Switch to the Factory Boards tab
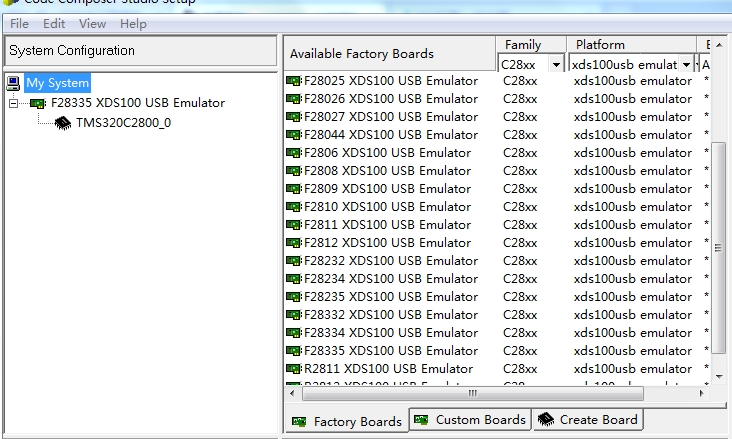Viewport: 732px width, 439px height. tap(347, 422)
